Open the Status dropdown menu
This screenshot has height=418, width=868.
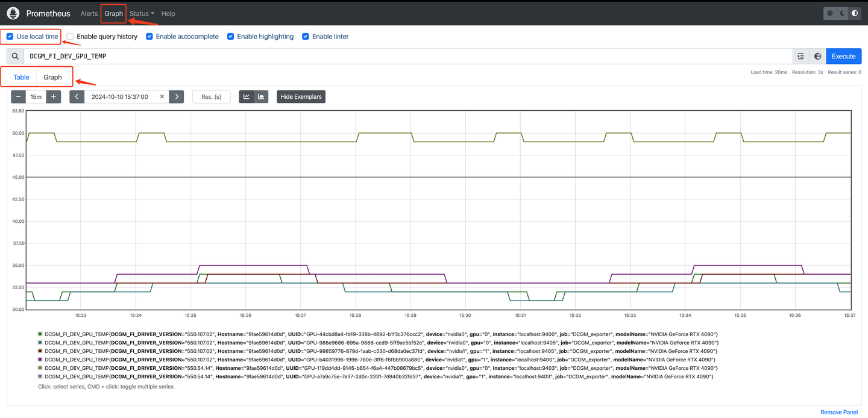141,13
